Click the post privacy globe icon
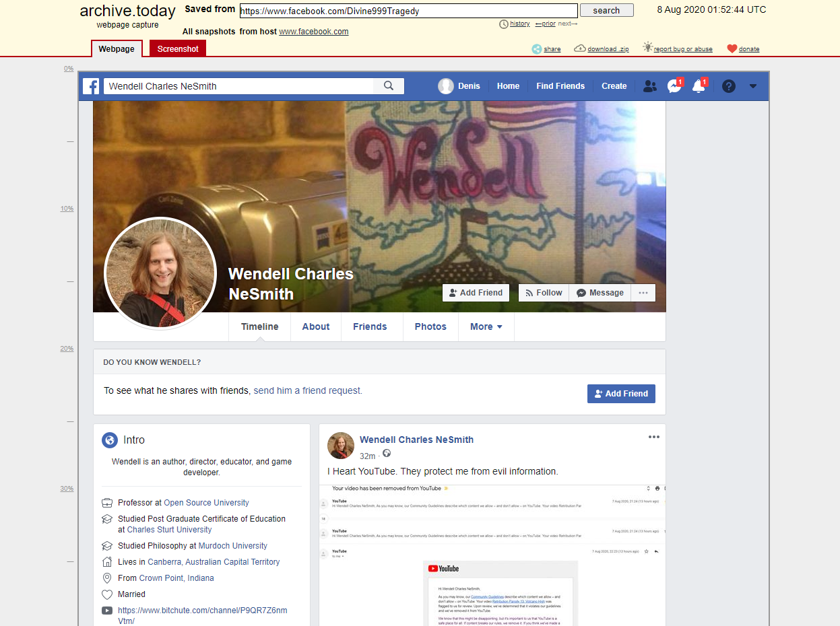The width and height of the screenshot is (840, 626). (387, 454)
